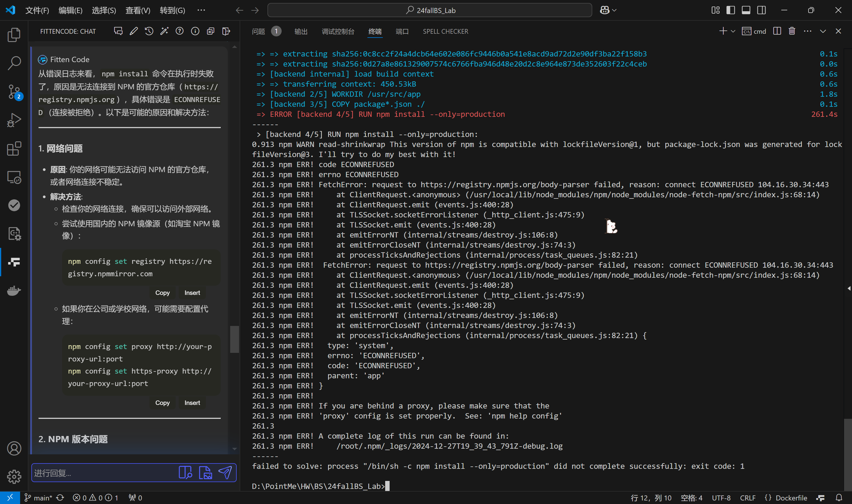Image resolution: width=852 pixels, height=504 pixels.
Task: Toggle the bottom panel layout button
Action: pos(746,10)
